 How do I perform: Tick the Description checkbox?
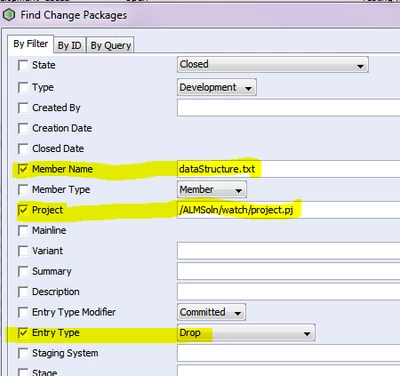[23, 292]
